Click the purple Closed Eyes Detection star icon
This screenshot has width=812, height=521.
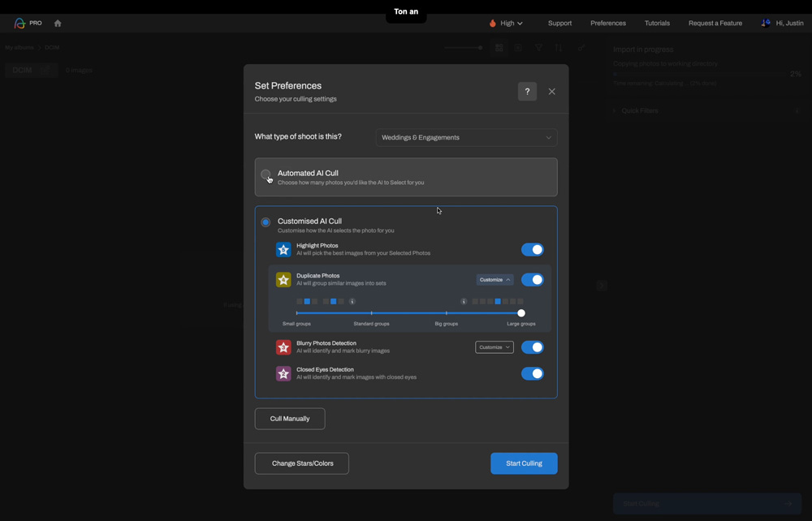283,374
